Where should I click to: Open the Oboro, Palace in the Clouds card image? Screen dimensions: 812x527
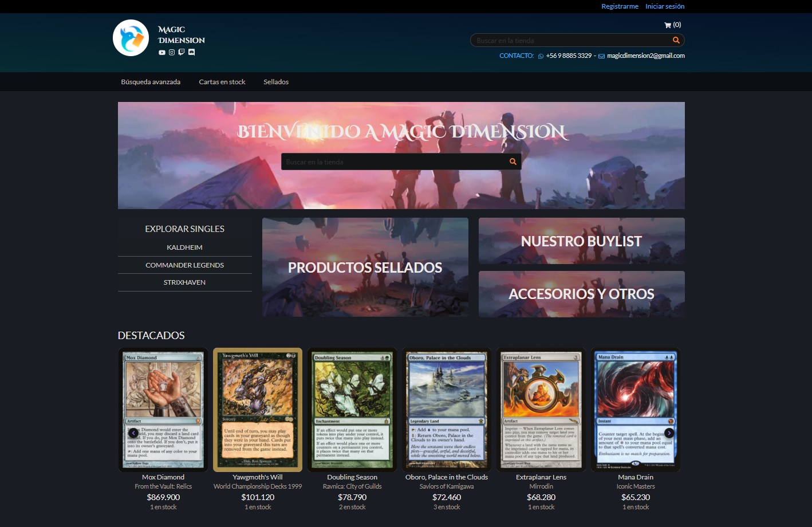tap(447, 410)
